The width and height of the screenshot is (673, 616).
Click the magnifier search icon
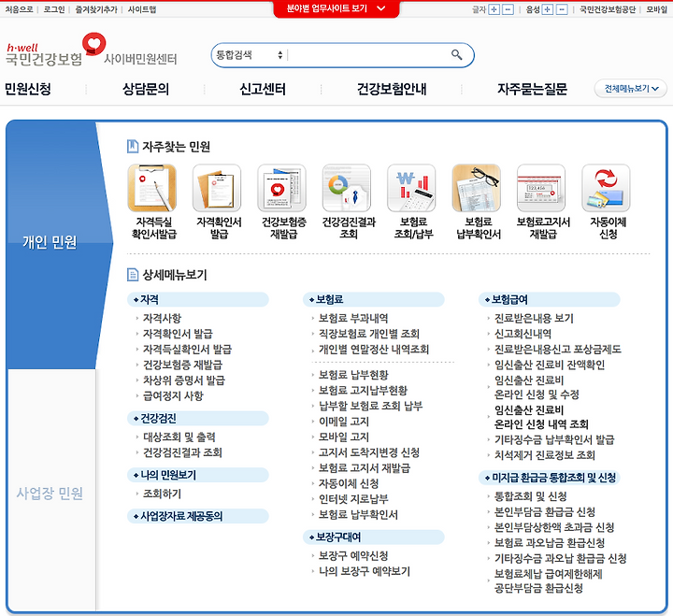(x=457, y=55)
